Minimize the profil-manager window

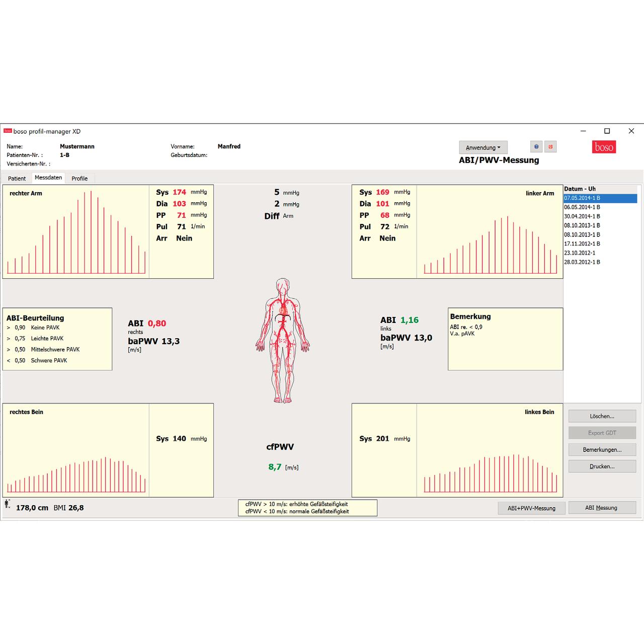[583, 131]
